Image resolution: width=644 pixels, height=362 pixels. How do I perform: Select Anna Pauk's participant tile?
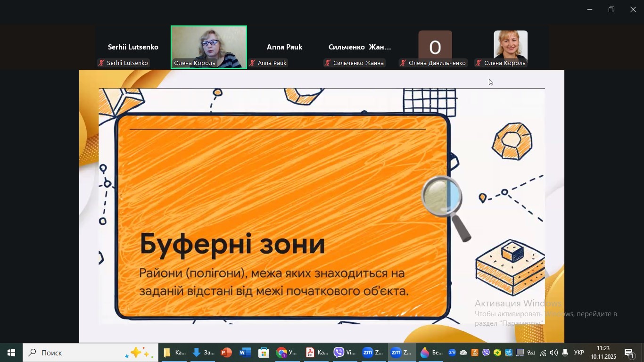click(x=284, y=47)
